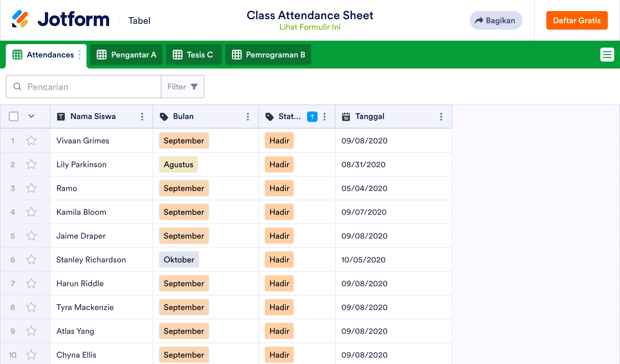Select the yellow Agustus month tag
Screen dimensions: 620x364
tap(178, 164)
